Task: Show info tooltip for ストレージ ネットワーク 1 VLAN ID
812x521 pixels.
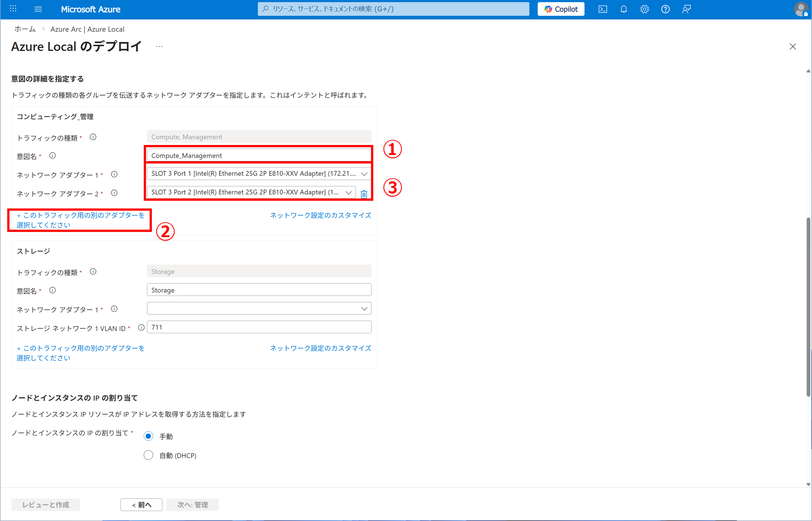Action: [x=141, y=327]
